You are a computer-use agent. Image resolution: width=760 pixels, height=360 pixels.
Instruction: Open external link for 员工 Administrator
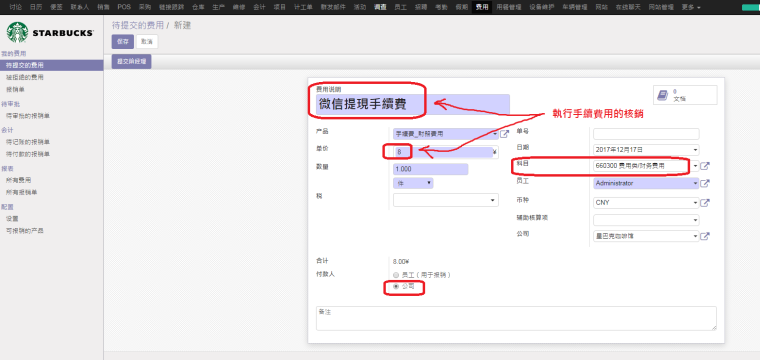coord(705,184)
